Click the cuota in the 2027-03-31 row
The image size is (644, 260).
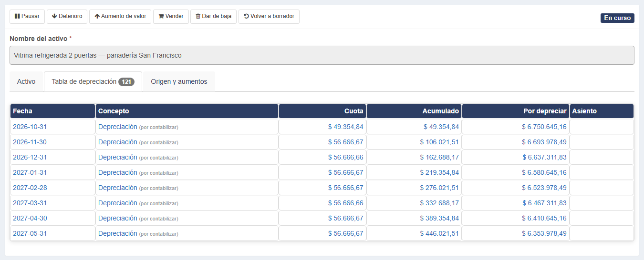coord(346,203)
